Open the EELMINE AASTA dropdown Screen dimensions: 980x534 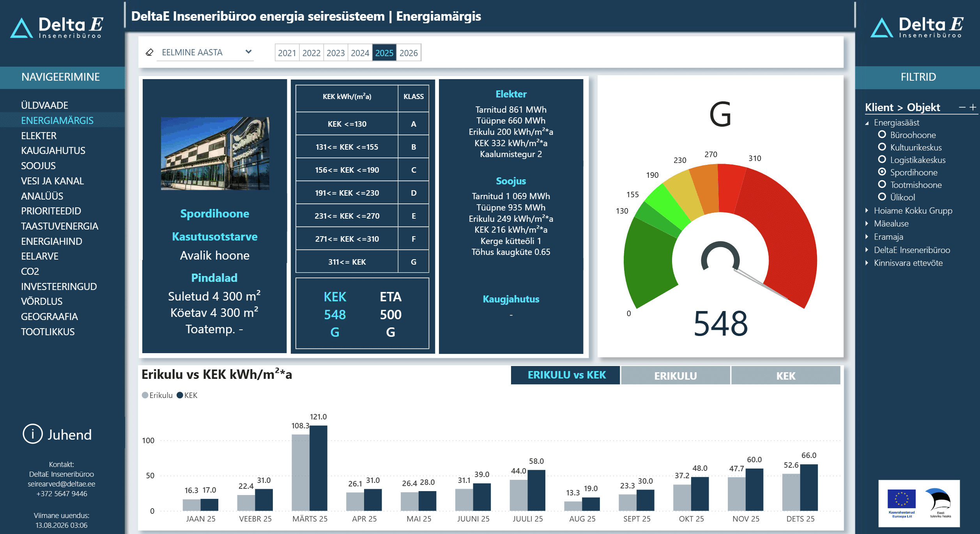point(205,52)
